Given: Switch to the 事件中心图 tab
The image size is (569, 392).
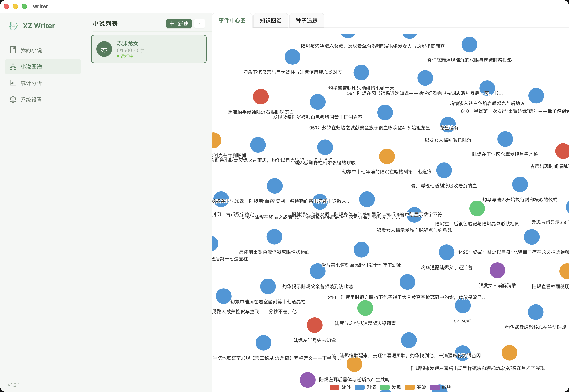Looking at the screenshot, I should (x=232, y=20).
